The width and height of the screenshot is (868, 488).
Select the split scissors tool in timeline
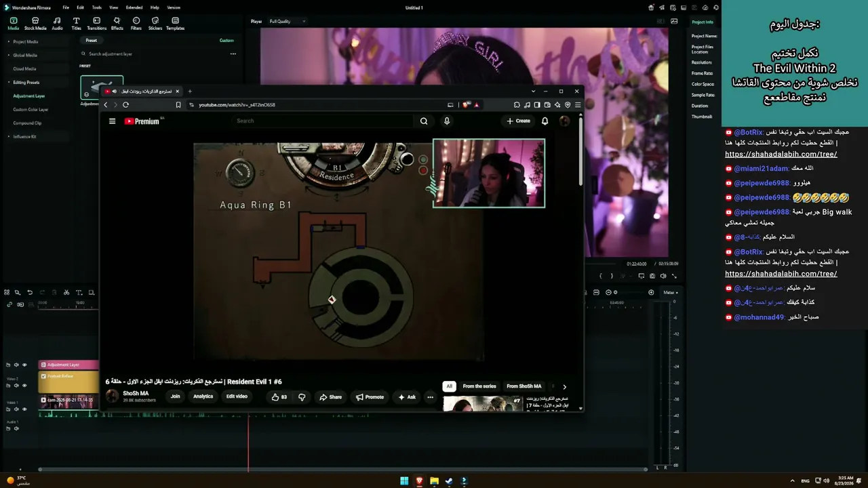(x=66, y=293)
